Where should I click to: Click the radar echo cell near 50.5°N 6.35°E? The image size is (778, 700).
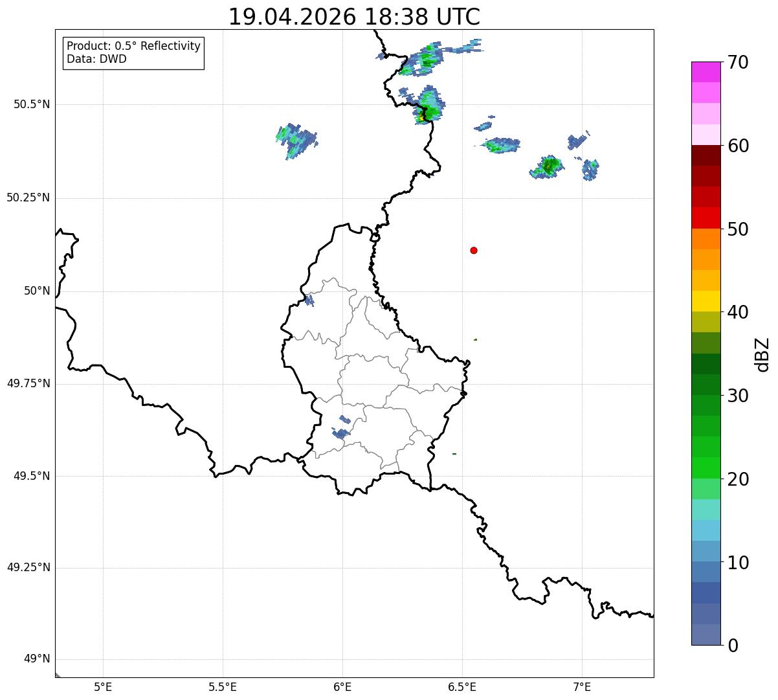(x=427, y=106)
